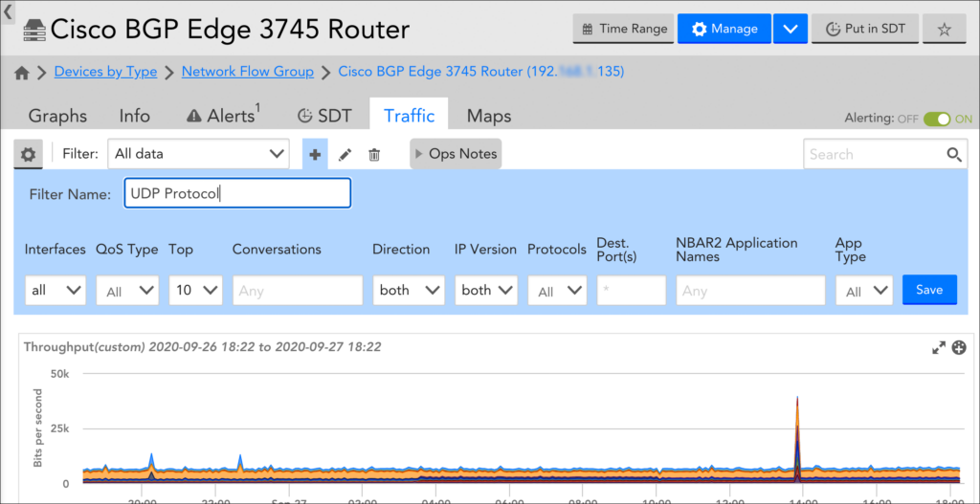Open the Filter All data dropdown
This screenshot has width=980, height=504.
pos(198,154)
